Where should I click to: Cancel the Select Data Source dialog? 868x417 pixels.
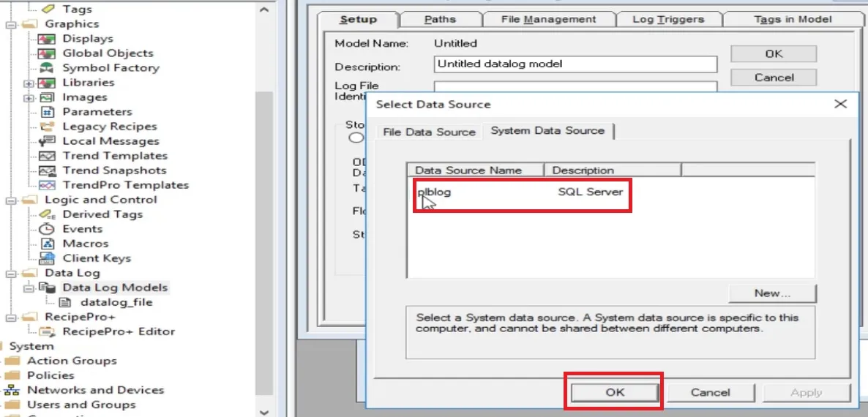coord(710,393)
